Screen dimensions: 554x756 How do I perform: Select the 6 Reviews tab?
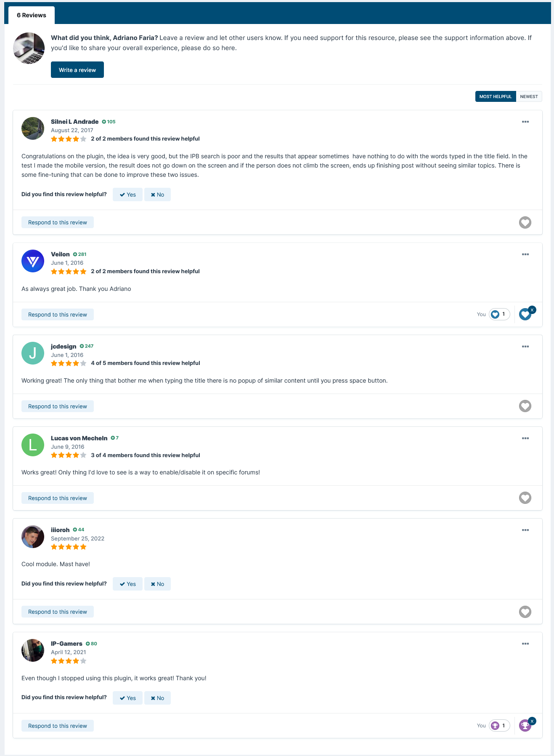tap(32, 15)
